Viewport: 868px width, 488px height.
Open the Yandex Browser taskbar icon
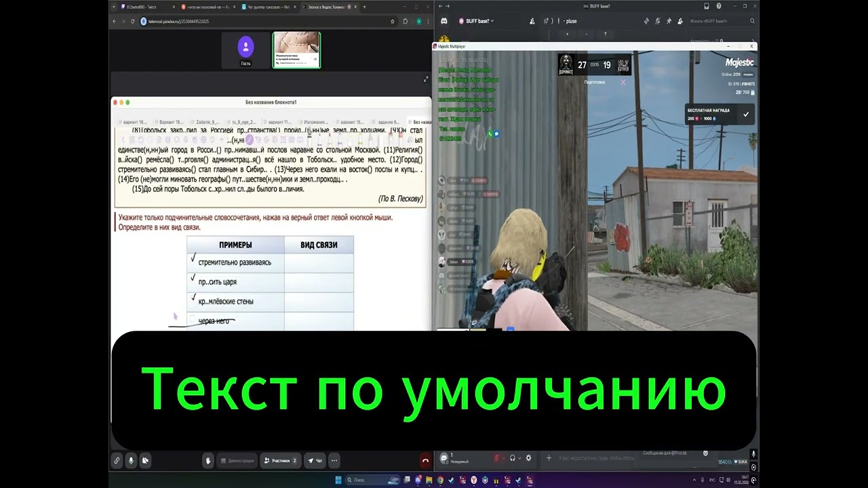tap(473, 481)
